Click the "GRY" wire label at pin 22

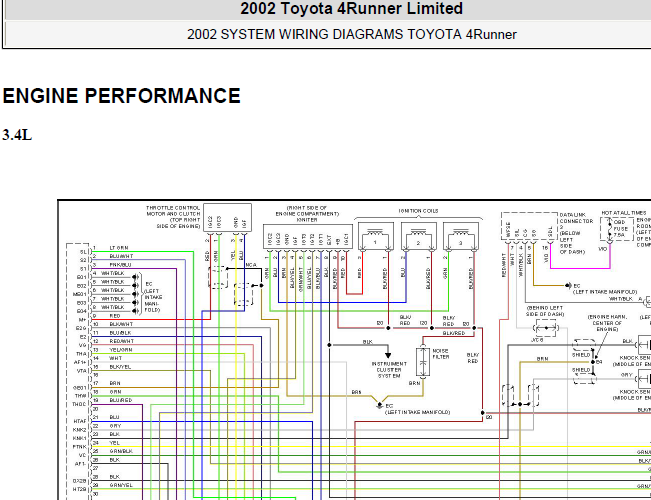pos(115,426)
